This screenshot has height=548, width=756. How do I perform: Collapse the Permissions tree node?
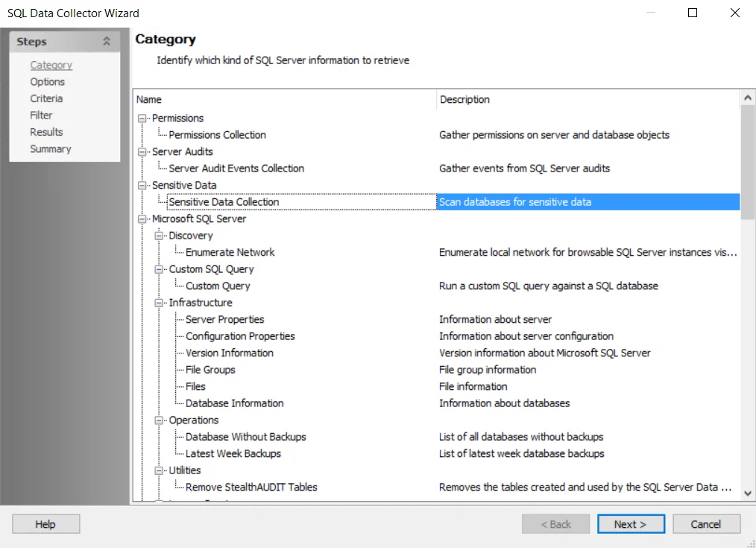142,118
